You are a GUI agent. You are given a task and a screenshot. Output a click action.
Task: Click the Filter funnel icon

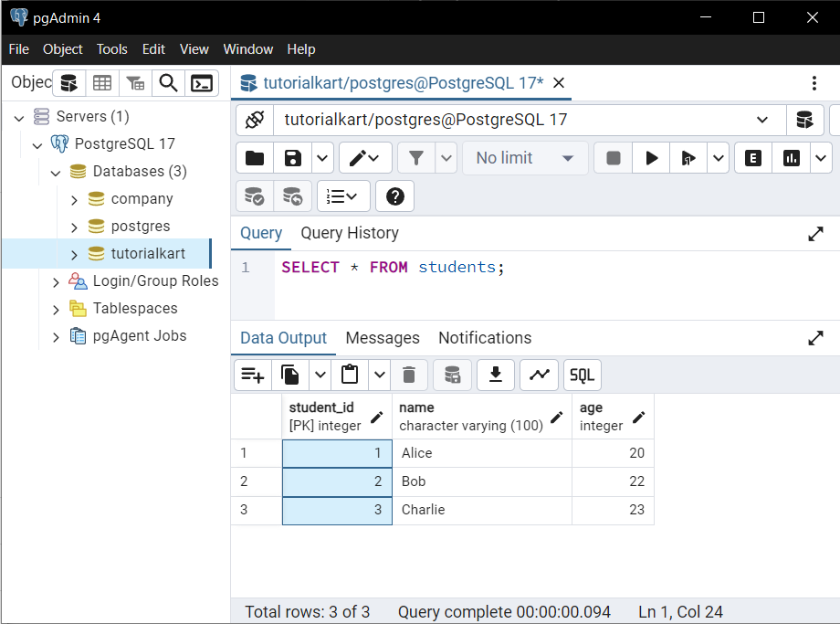click(x=416, y=158)
